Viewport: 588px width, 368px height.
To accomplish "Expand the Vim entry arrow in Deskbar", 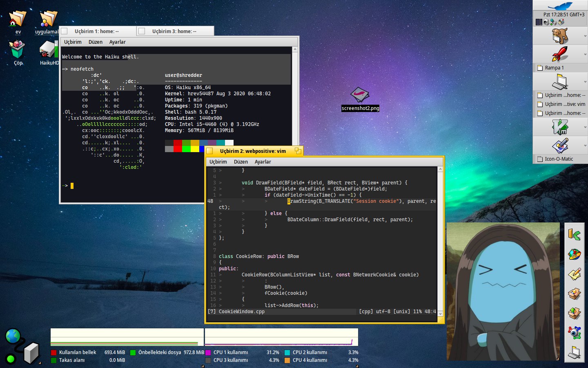I will [x=585, y=127].
